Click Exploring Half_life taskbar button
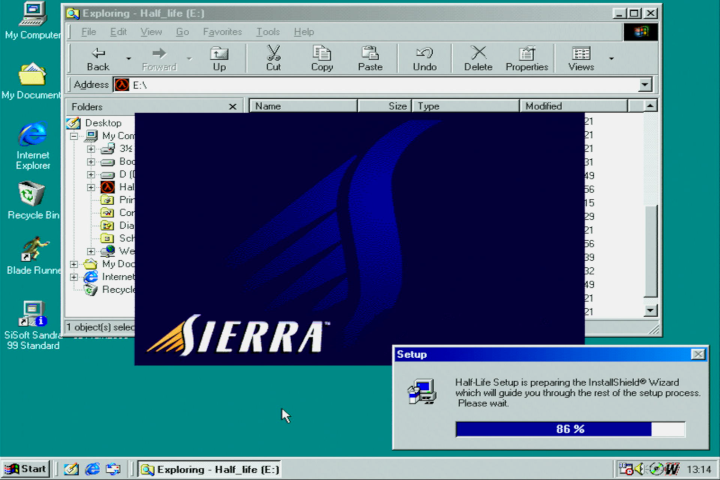The image size is (720, 480). click(x=210, y=469)
